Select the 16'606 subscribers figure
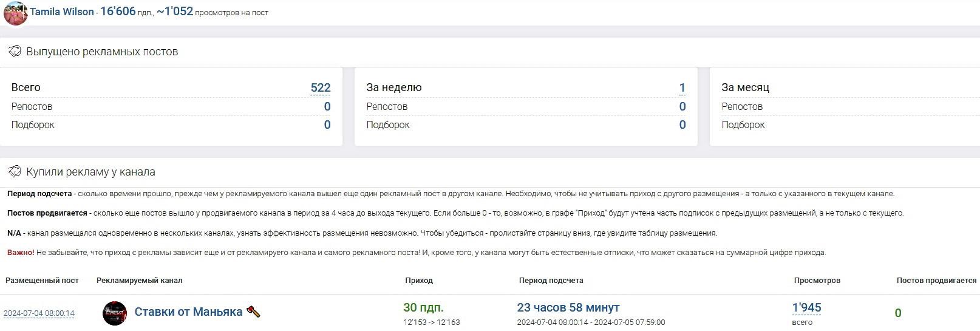 pos(118,12)
